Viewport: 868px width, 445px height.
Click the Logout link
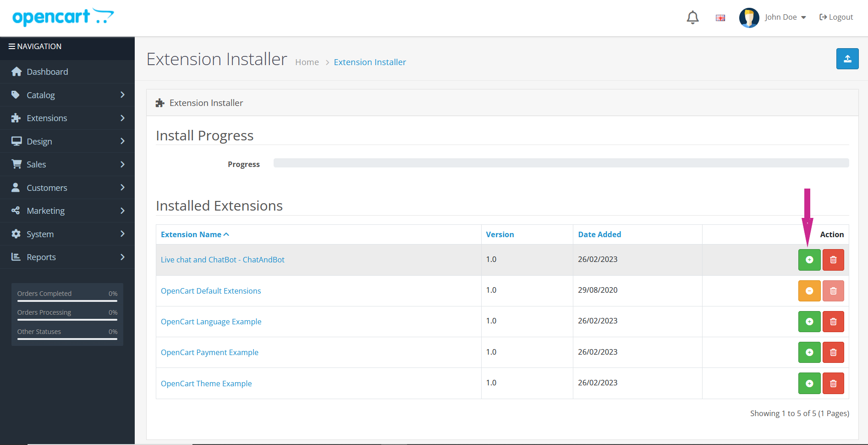tap(836, 17)
